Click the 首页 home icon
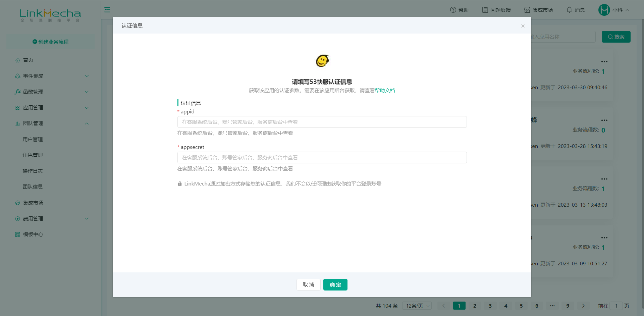Image resolution: width=644 pixels, height=316 pixels. tap(17, 60)
